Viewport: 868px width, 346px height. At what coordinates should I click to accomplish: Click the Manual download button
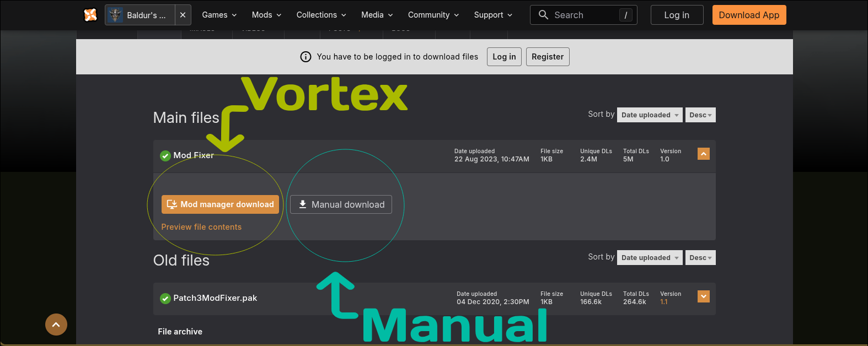(341, 204)
